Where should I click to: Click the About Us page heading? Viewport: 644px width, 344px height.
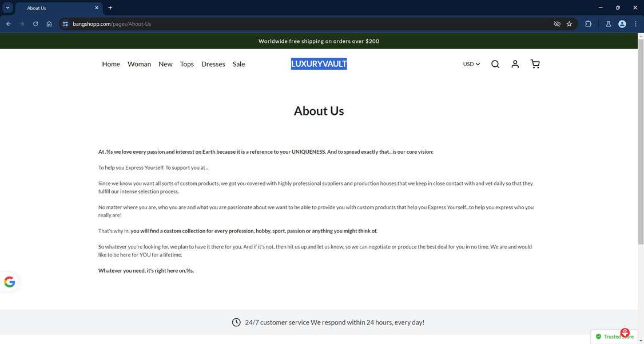click(x=319, y=111)
